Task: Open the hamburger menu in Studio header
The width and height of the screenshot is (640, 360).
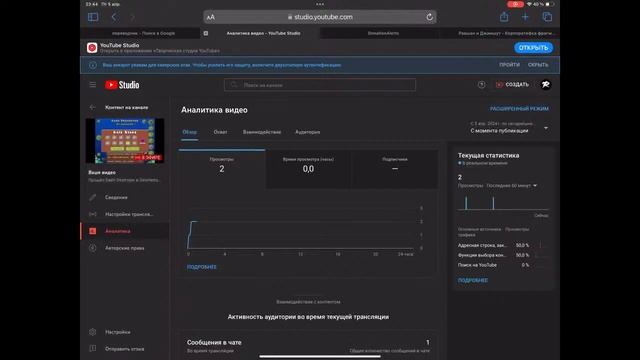Action: coord(93,84)
